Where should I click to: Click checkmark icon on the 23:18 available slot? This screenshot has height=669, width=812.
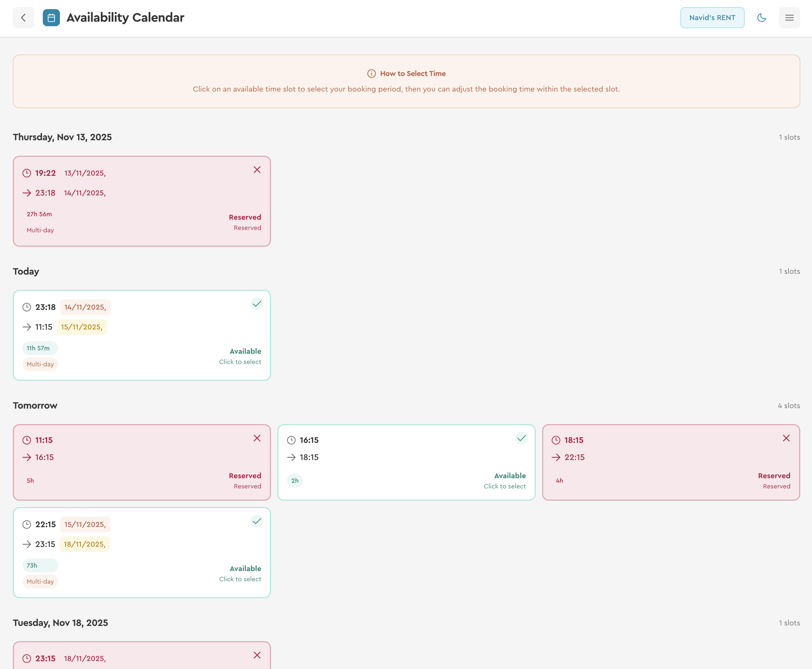[x=257, y=304]
